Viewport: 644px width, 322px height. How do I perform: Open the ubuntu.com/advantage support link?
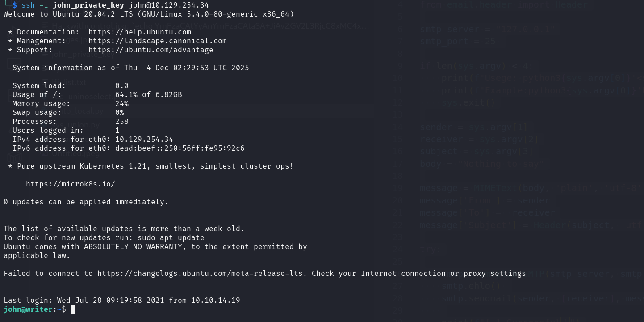pyautogui.click(x=151, y=50)
